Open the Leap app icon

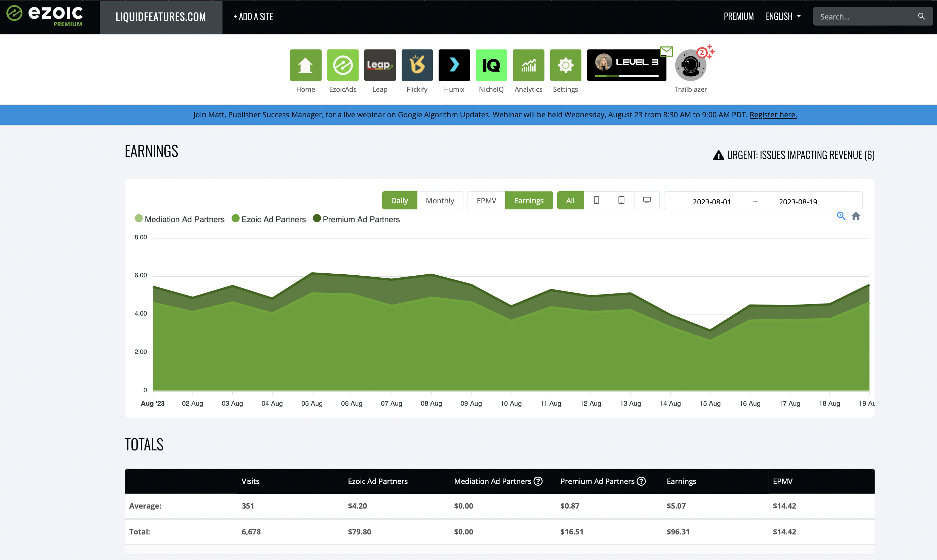[x=380, y=65]
